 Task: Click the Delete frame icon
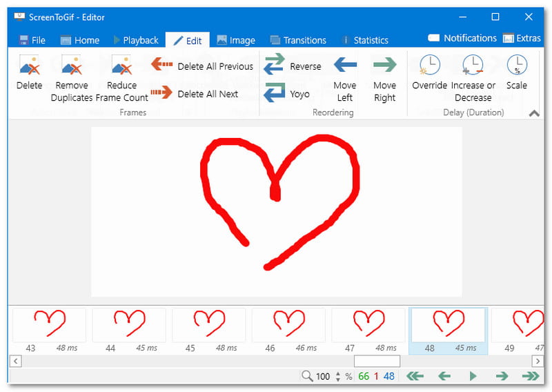(x=29, y=66)
